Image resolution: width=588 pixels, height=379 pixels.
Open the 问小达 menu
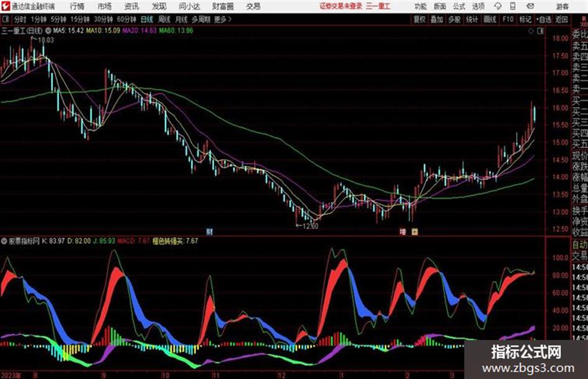[x=189, y=6]
